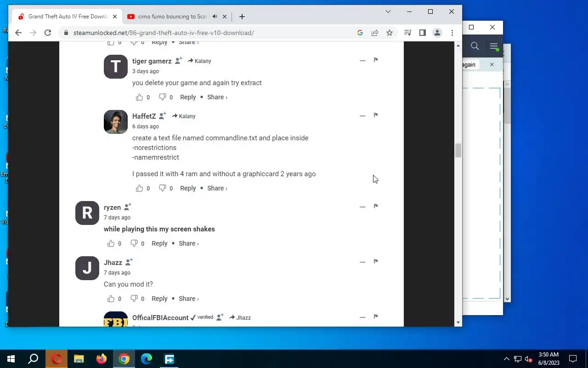Dislike Jhazz's comment with thumbs down
This screenshot has height=368, width=588.
pyautogui.click(x=134, y=299)
